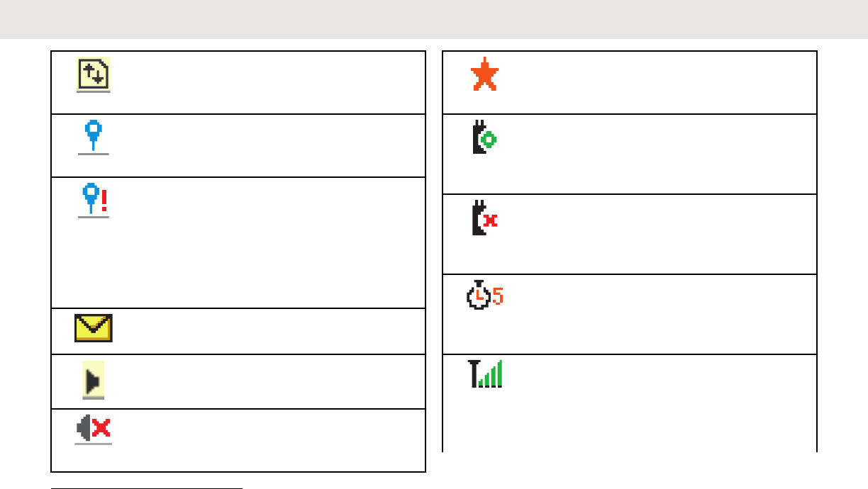Click the location pin with red exclamation

tap(94, 200)
